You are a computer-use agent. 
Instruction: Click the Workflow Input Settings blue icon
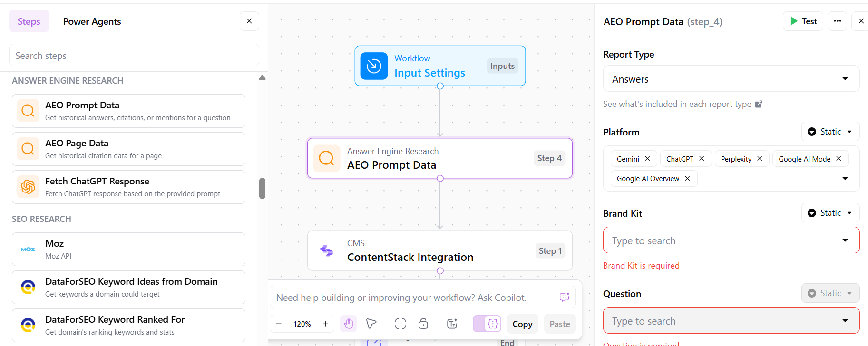374,66
